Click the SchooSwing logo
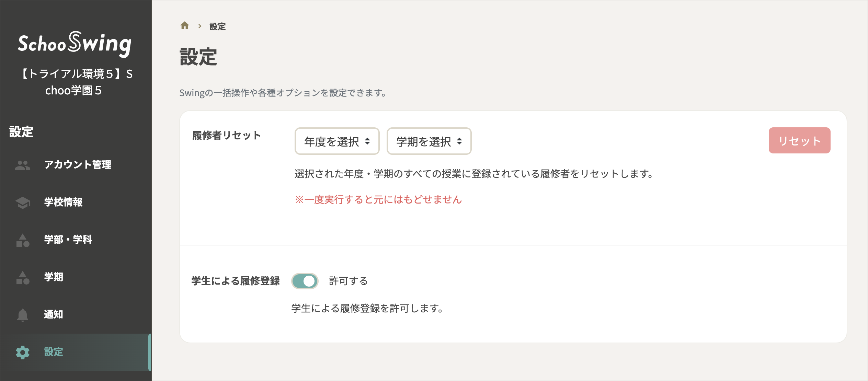The width and height of the screenshot is (868, 381). click(x=76, y=43)
